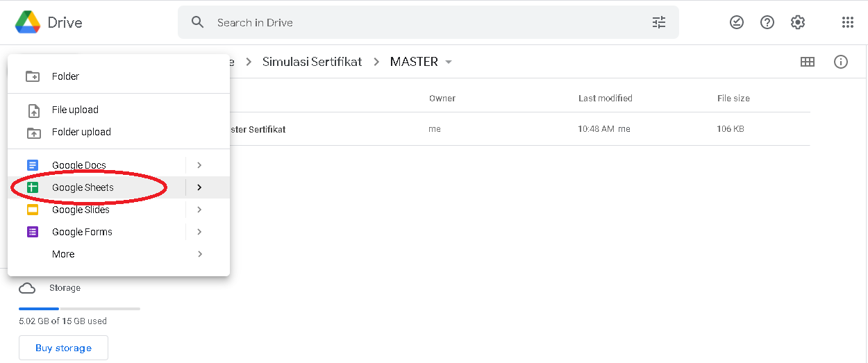Open the Google apps grid
Image resolution: width=868 pixels, height=363 pixels.
click(x=847, y=22)
